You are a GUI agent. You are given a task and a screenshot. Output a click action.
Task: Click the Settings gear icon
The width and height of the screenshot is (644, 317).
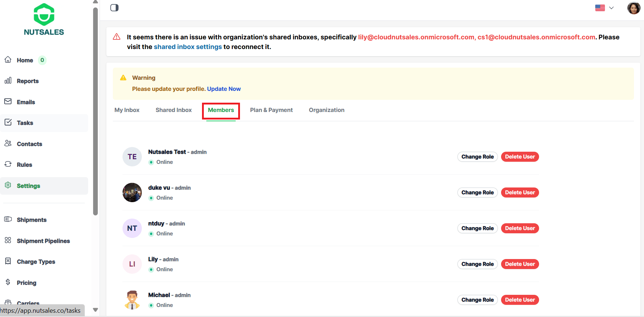[x=8, y=185]
